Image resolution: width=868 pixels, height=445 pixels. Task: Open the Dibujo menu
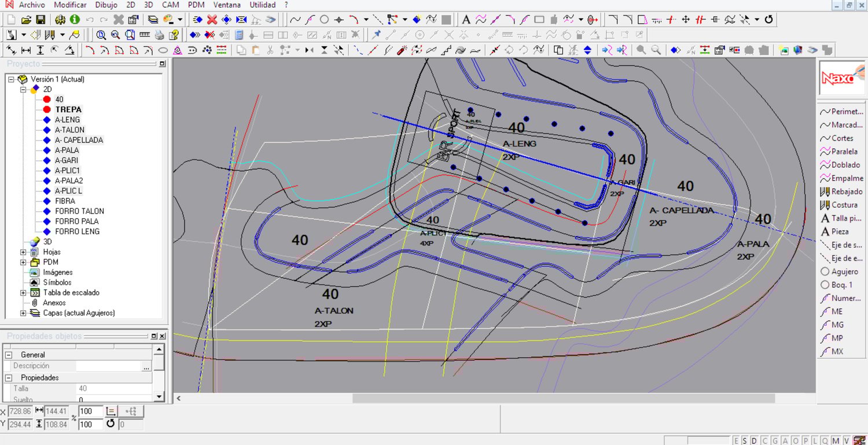[106, 5]
